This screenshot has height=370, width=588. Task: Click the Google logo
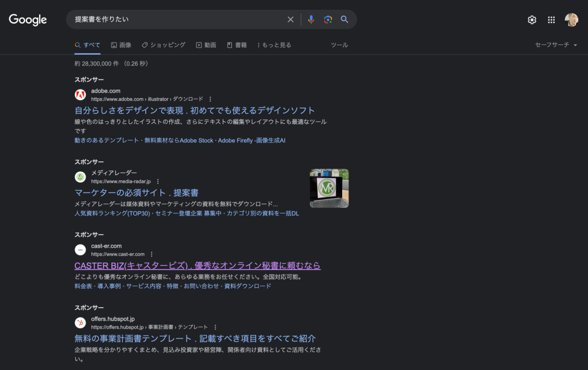point(28,20)
